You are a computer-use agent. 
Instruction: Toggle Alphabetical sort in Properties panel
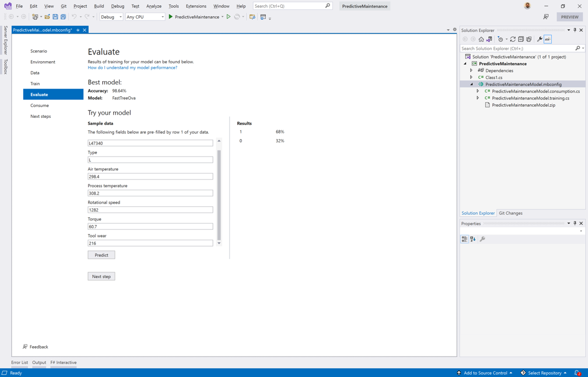(473, 239)
